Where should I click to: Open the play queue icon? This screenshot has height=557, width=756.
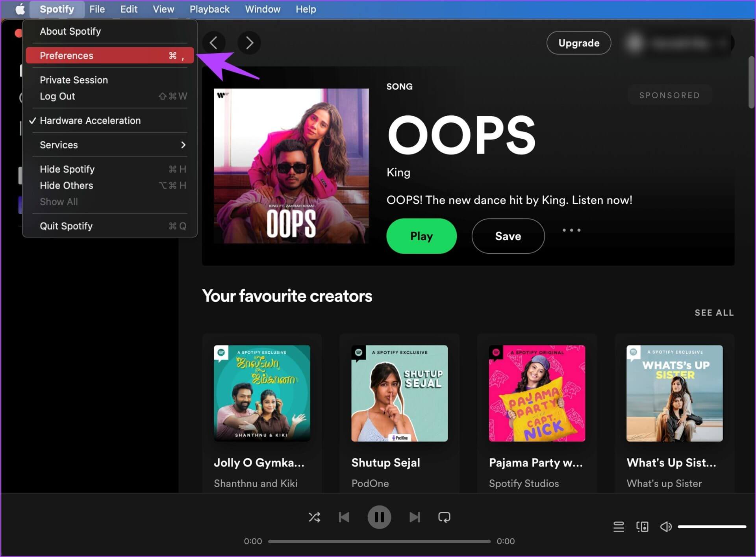[619, 527]
